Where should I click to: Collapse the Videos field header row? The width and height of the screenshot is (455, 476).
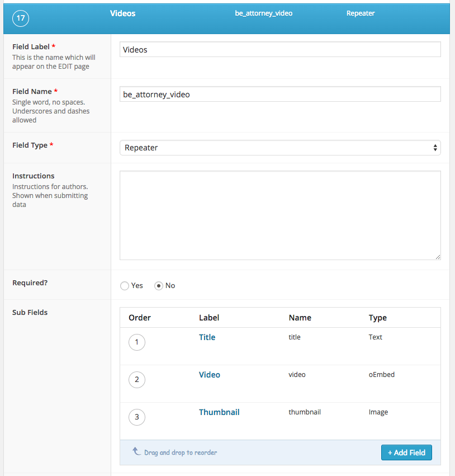pos(226,18)
